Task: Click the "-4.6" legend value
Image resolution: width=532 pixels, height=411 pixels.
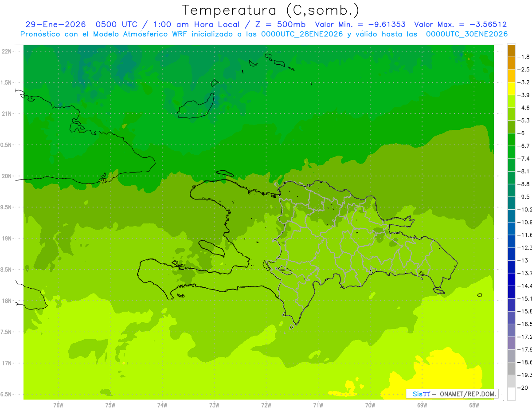Action: tap(524, 108)
